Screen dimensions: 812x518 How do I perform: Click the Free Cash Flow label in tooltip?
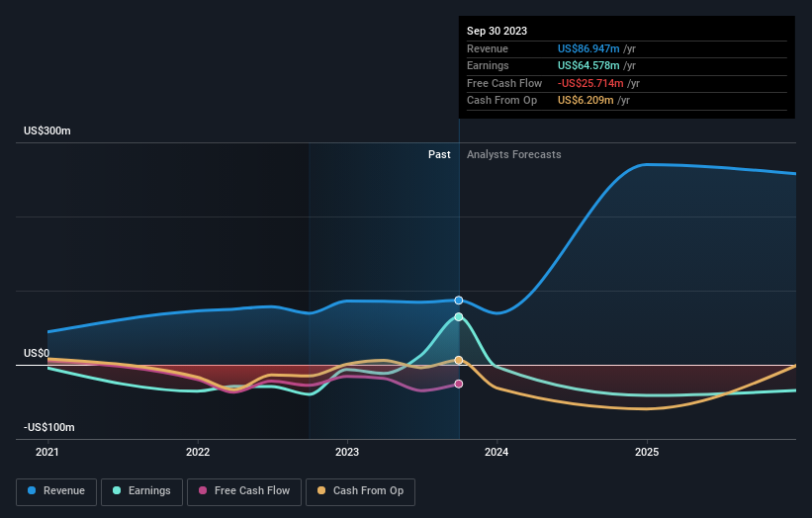tap(504, 83)
